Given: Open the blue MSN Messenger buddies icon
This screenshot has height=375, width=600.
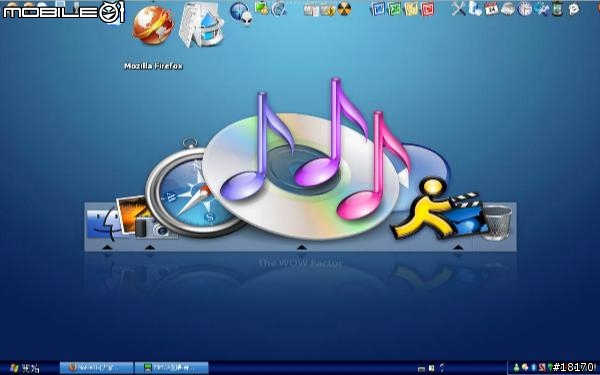Looking at the screenshot, I should pyautogui.click(x=475, y=8).
